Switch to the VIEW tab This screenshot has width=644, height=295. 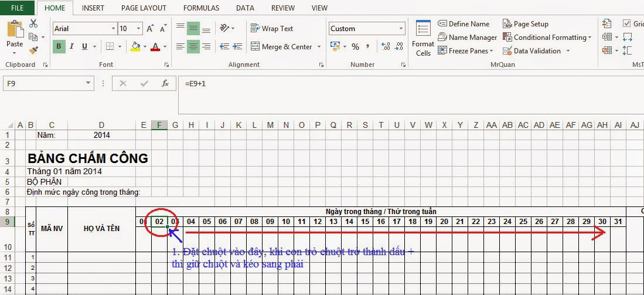319,8
